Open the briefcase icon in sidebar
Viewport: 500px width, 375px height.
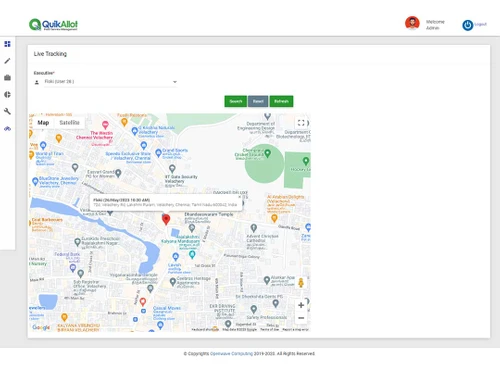tap(7, 78)
